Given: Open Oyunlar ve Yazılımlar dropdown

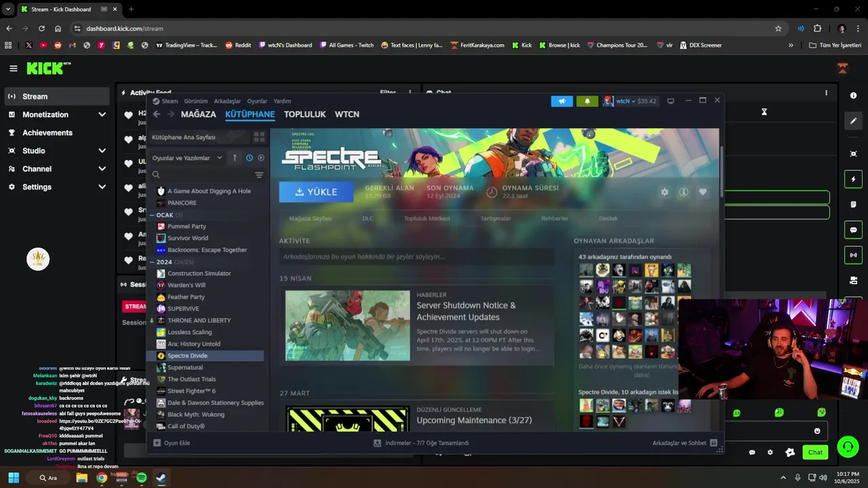Looking at the screenshot, I should click(x=187, y=158).
